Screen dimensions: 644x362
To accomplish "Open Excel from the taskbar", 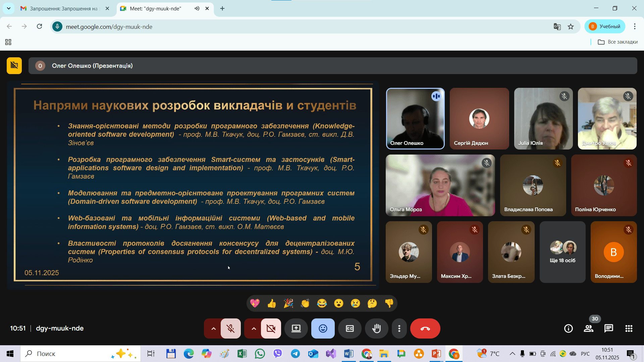I will click(242, 354).
